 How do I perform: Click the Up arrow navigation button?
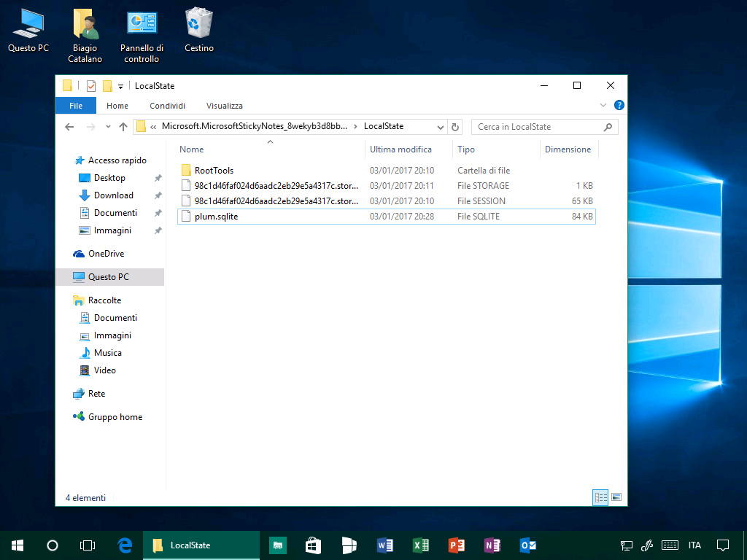pos(123,127)
